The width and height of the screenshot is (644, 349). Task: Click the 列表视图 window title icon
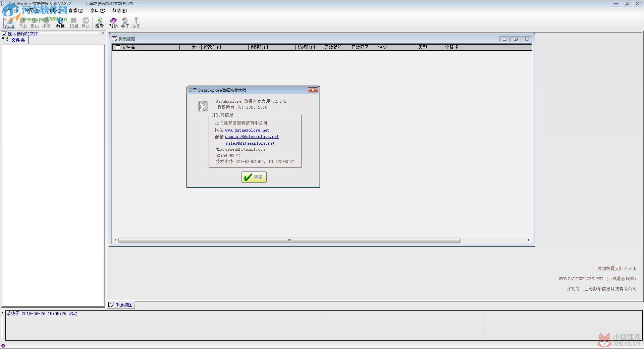click(114, 39)
